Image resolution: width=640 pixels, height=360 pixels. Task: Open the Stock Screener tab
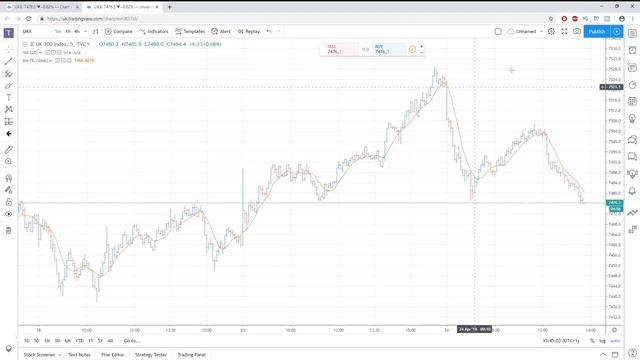coord(39,355)
